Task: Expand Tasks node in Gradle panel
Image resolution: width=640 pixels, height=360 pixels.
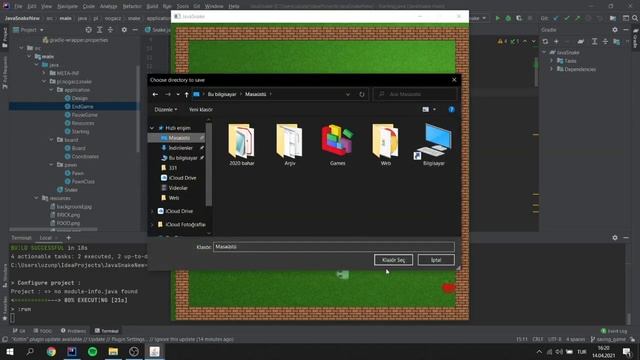Action: click(x=552, y=61)
